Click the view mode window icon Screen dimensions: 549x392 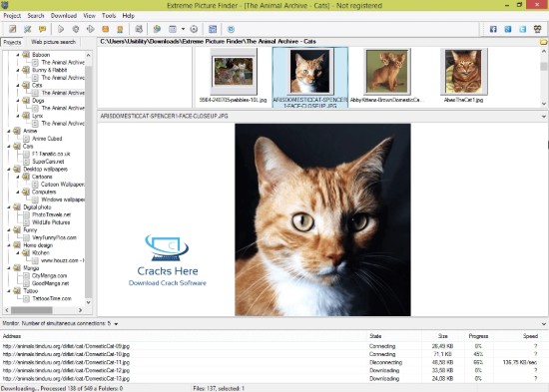(173, 29)
